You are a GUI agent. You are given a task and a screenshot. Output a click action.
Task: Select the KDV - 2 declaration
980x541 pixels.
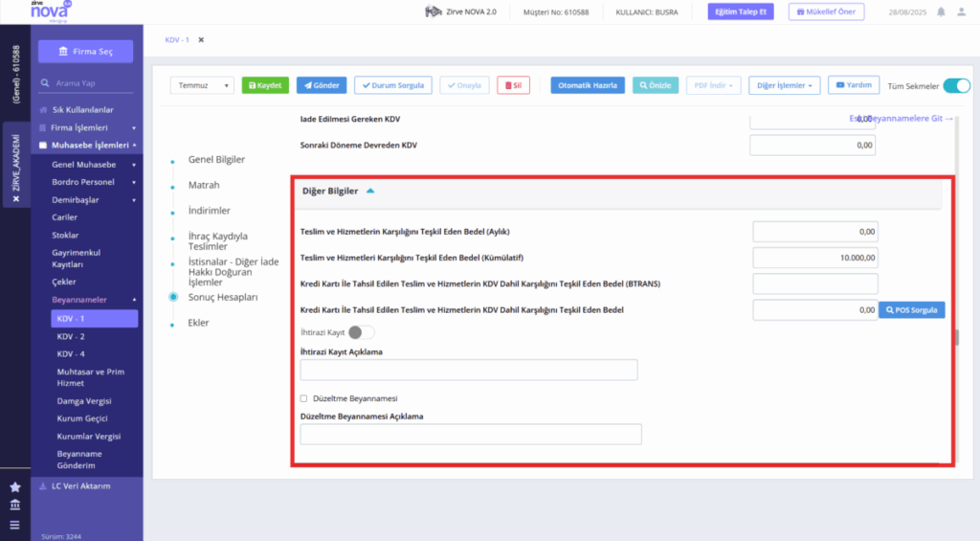click(x=71, y=336)
